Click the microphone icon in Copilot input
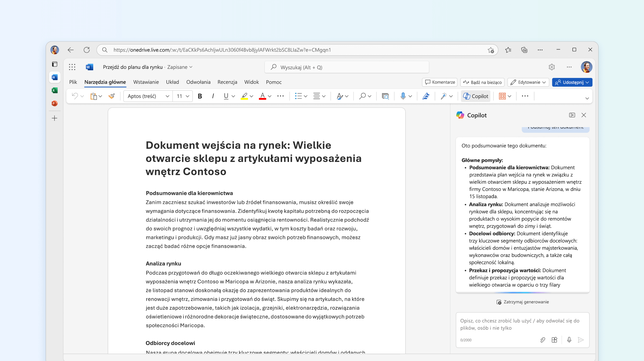The width and height of the screenshot is (644, 361). [x=569, y=340]
